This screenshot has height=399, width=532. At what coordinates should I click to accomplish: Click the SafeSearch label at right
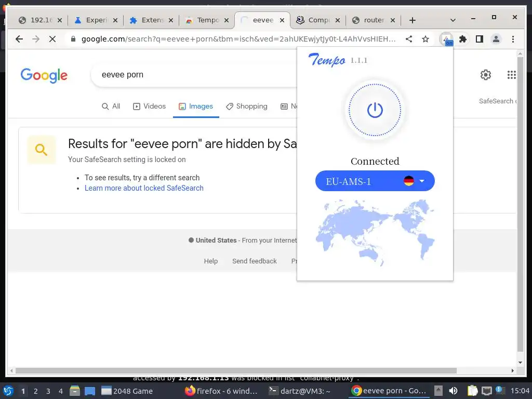click(497, 101)
